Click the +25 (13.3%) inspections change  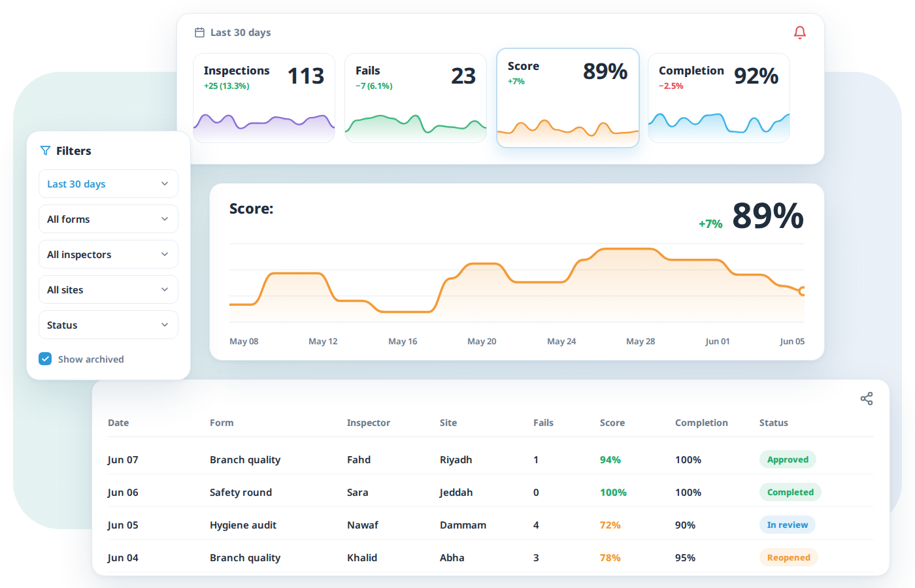point(226,86)
